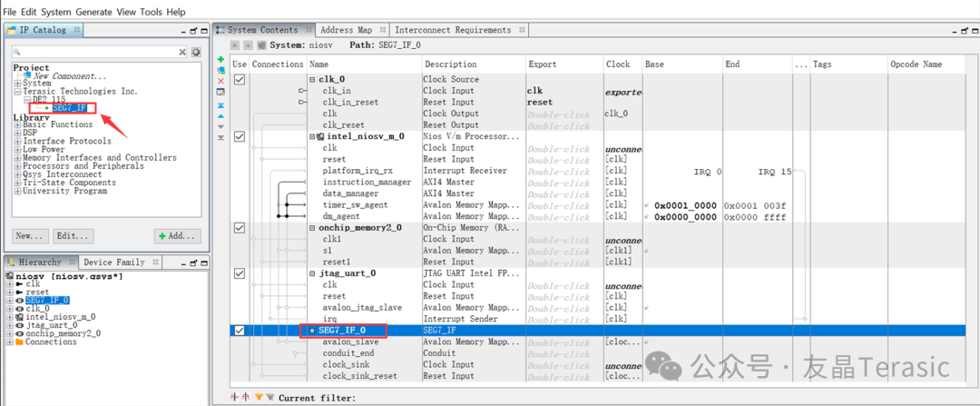The height and width of the screenshot is (406, 980).
Task: Switch to the Address Map tab
Action: (346, 30)
